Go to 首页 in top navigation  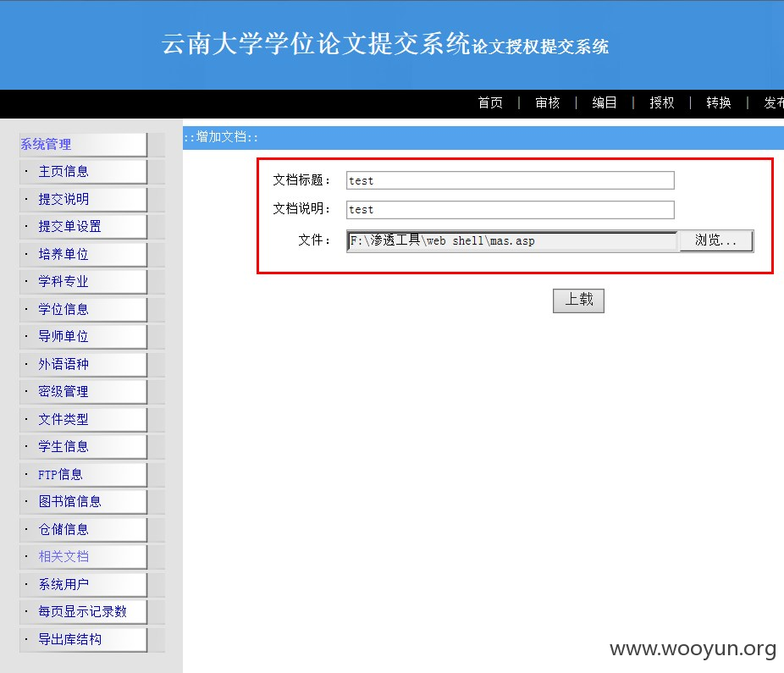click(x=490, y=102)
